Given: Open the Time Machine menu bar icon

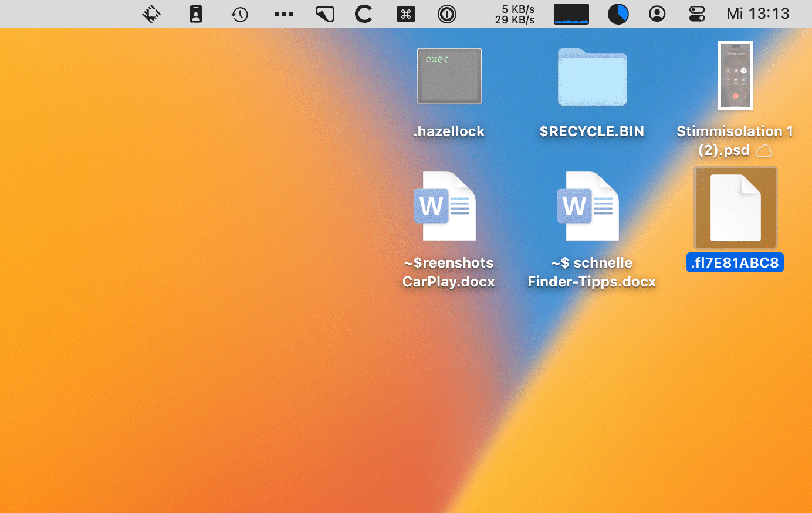Looking at the screenshot, I should click(x=239, y=14).
